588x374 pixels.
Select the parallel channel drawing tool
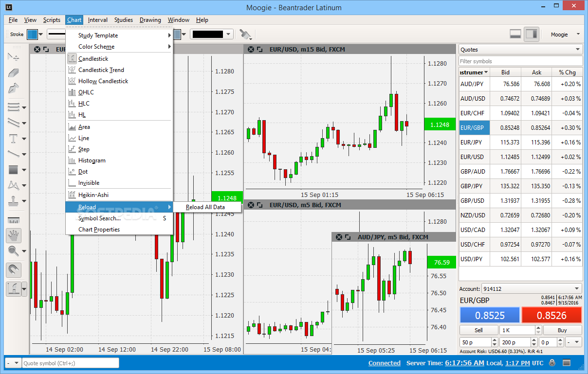tap(13, 123)
